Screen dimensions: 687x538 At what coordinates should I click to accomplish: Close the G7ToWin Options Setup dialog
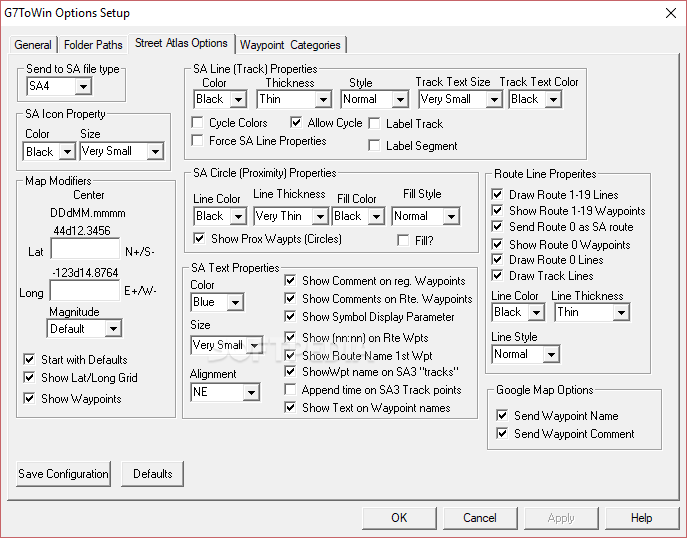pyautogui.click(x=671, y=13)
